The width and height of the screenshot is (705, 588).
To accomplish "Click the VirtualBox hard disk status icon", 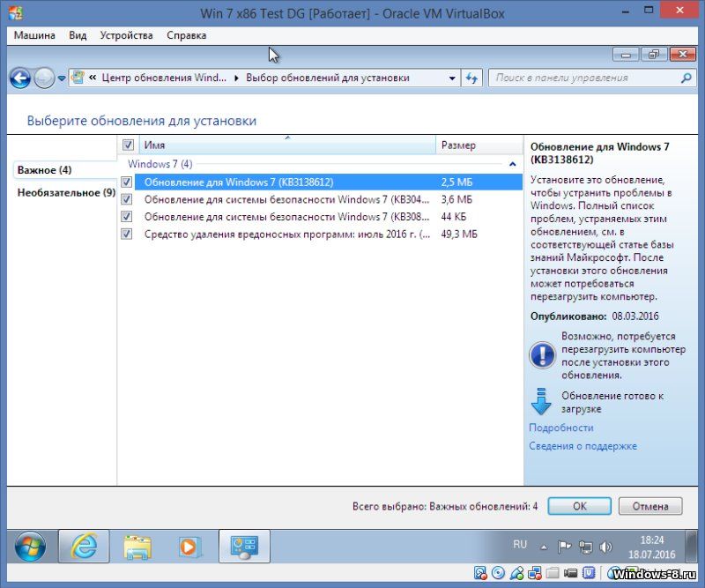I will tap(480, 573).
